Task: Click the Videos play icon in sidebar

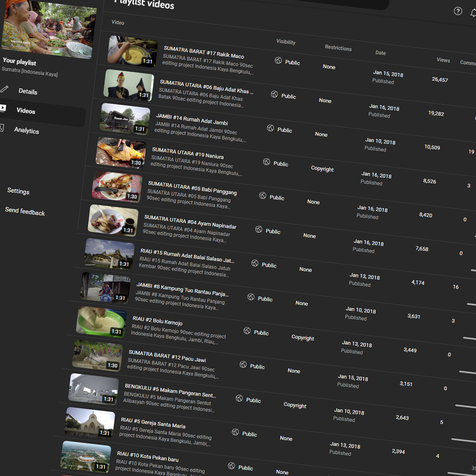Action: coord(3,108)
